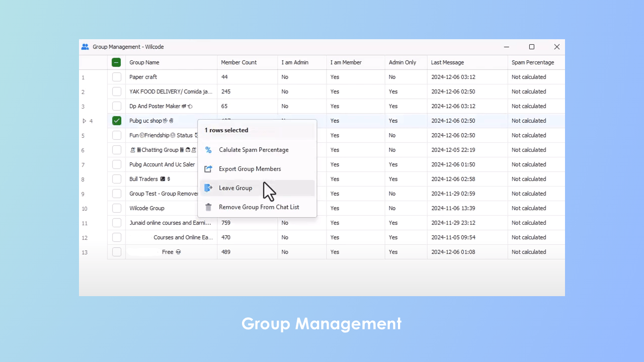
Task: Click the export icon beside Export Group Members
Action: click(x=208, y=168)
